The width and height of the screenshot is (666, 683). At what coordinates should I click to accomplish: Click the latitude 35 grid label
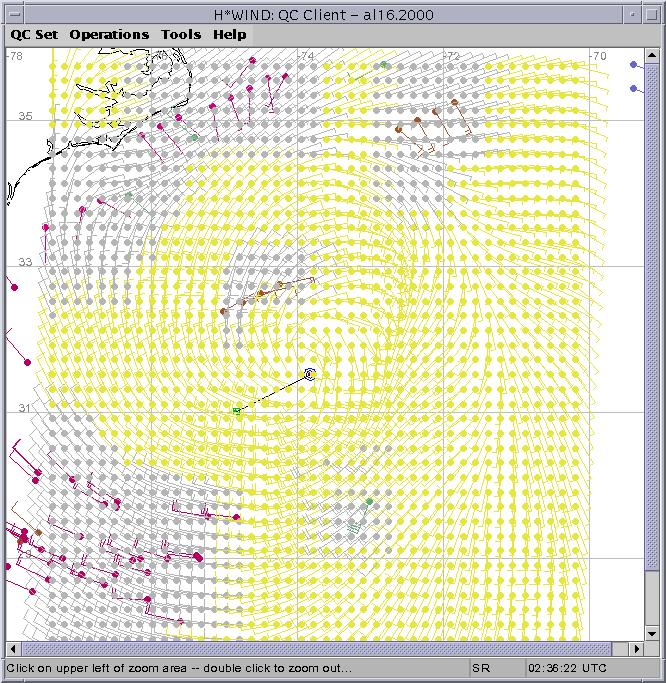(x=25, y=116)
